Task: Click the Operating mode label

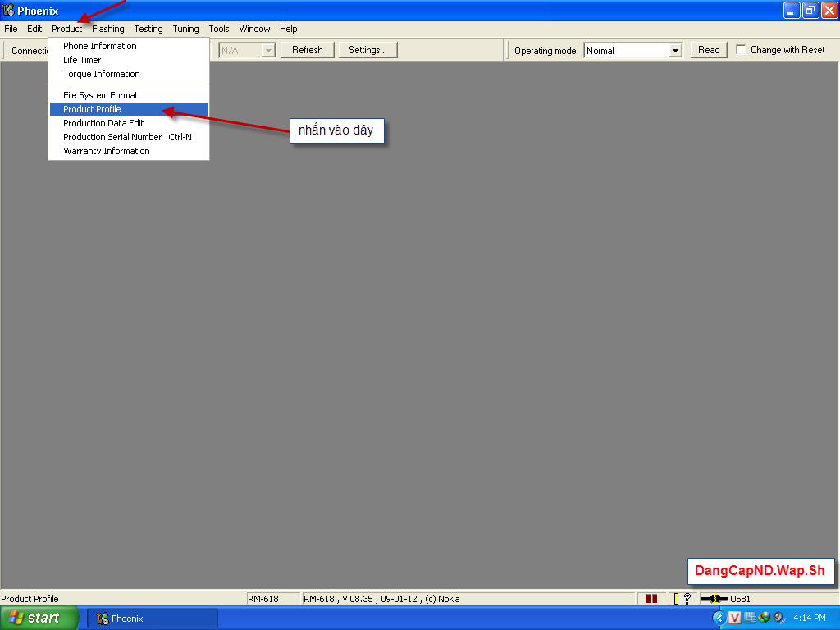Action: tap(546, 50)
